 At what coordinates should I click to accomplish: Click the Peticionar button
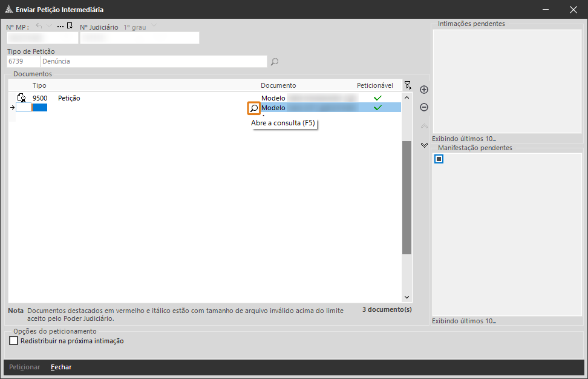point(24,367)
